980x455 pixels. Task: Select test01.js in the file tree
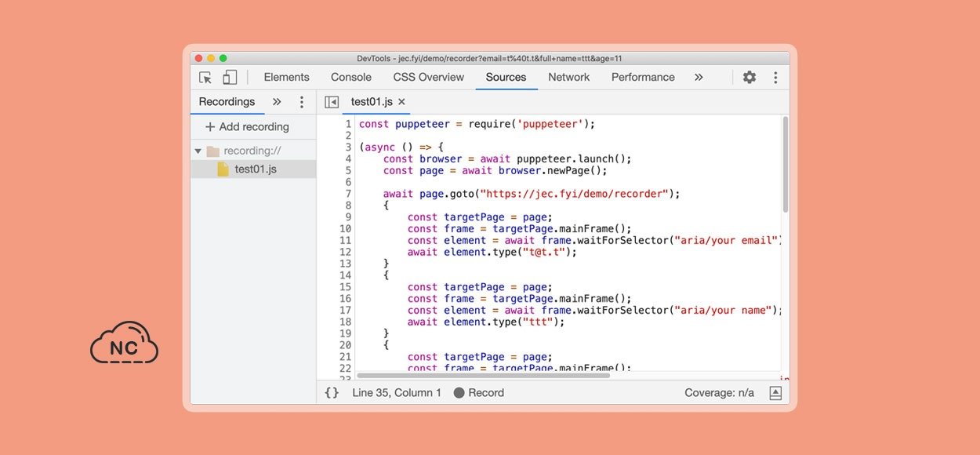[252, 169]
